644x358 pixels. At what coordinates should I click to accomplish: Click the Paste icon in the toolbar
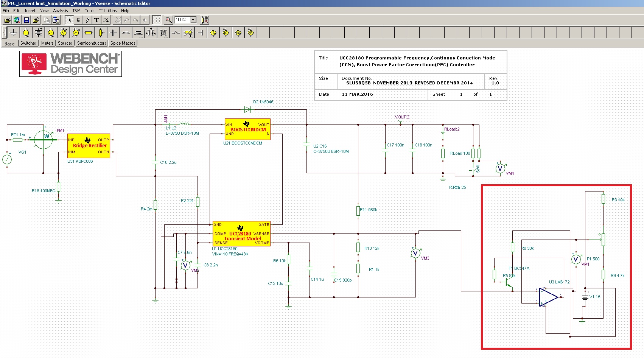click(56, 20)
